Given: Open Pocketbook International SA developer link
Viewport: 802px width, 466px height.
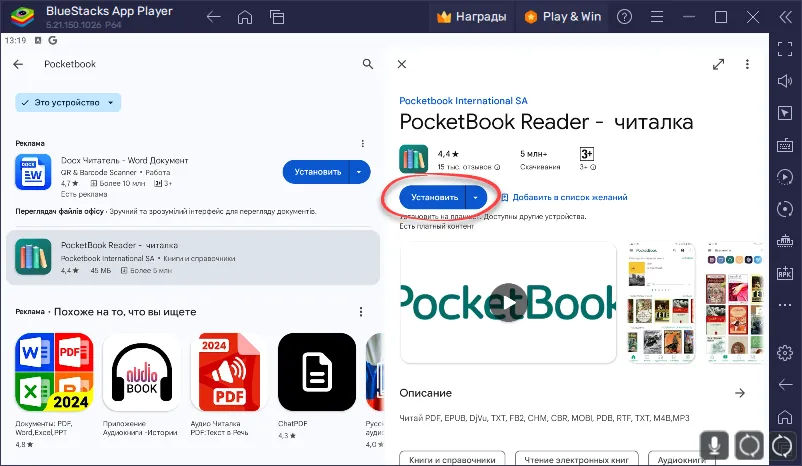Looking at the screenshot, I should point(463,101).
